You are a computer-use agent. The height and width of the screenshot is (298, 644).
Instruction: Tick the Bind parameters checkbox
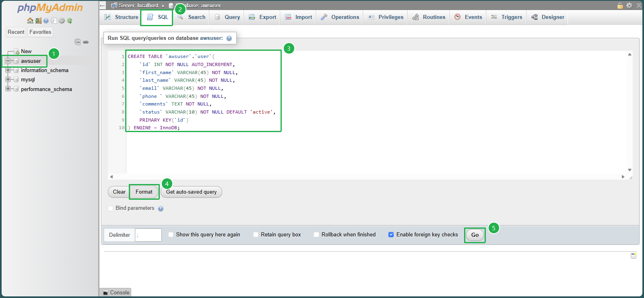point(111,208)
